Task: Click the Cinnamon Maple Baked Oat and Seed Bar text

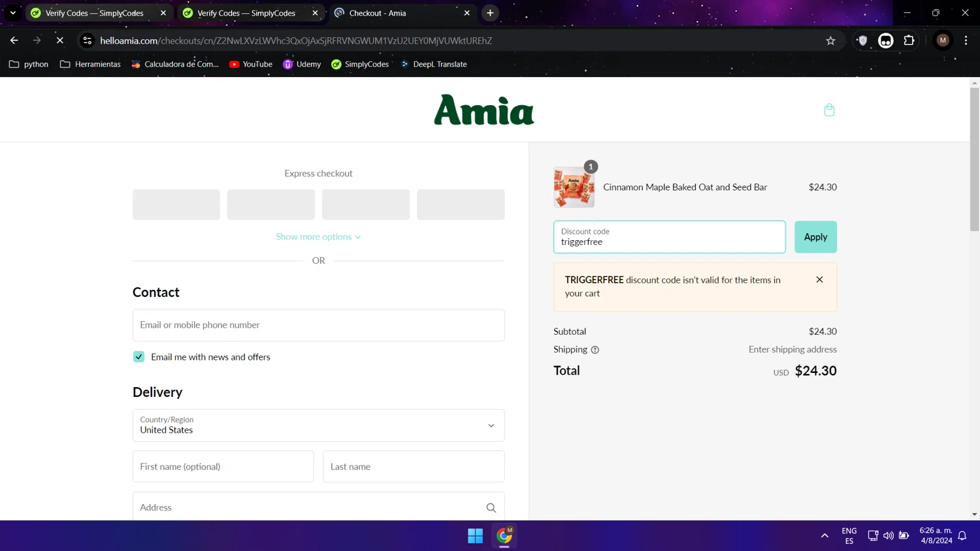Action: pos(685,187)
